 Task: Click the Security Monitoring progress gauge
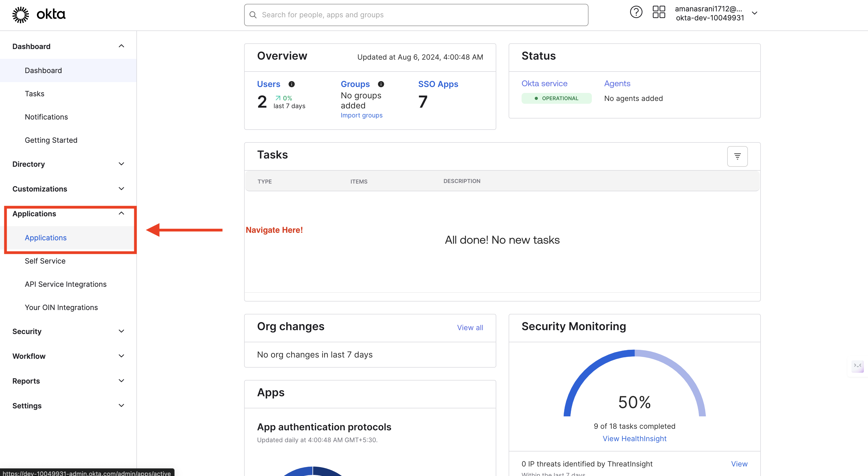tap(634, 384)
